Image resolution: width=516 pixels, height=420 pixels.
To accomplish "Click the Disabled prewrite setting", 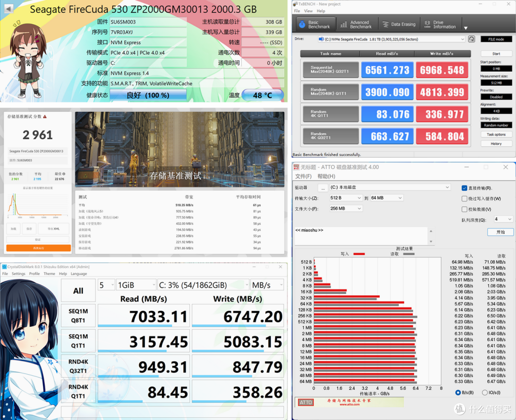I will pyautogui.click(x=496, y=97).
